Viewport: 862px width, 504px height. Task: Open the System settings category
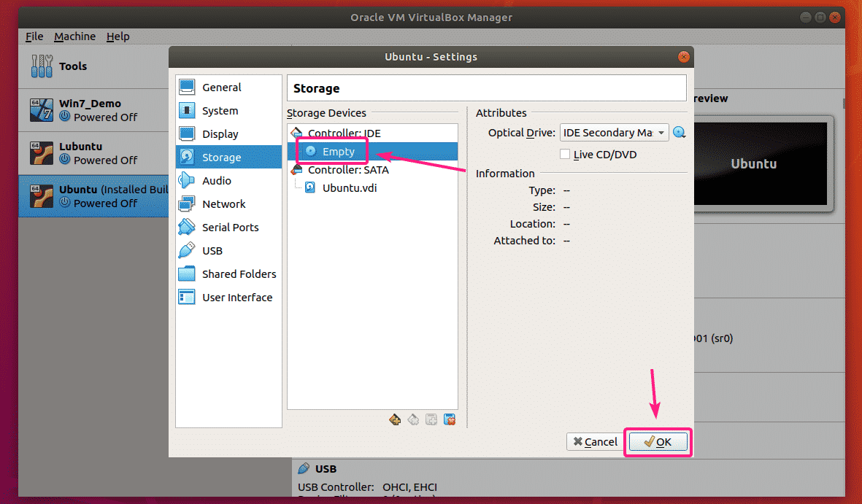[228, 110]
